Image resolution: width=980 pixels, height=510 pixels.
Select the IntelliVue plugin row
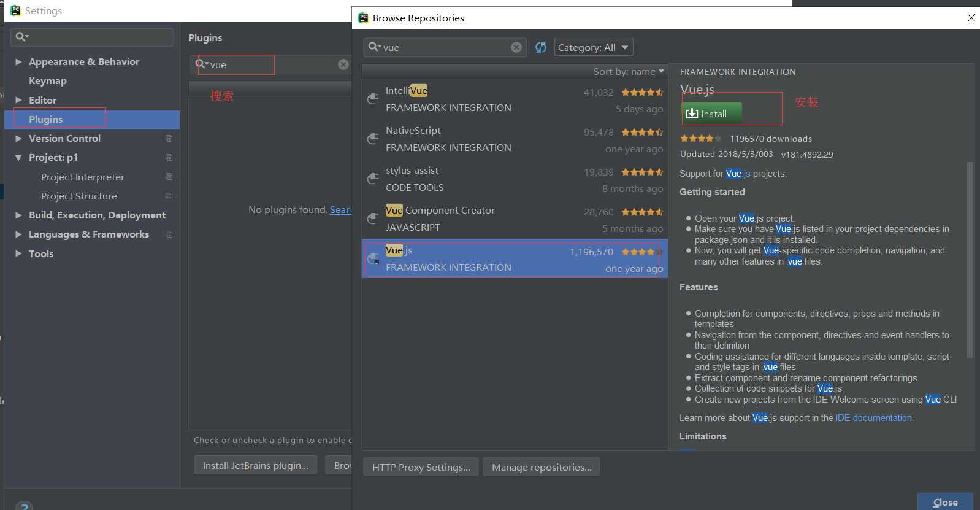(x=515, y=99)
